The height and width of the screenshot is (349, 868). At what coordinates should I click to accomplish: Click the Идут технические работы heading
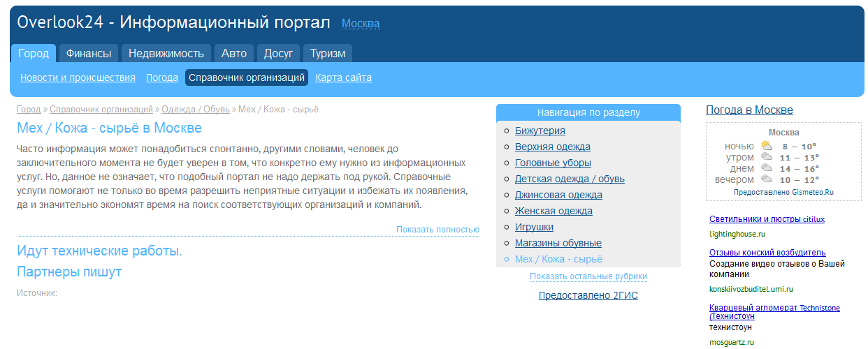[x=99, y=251]
